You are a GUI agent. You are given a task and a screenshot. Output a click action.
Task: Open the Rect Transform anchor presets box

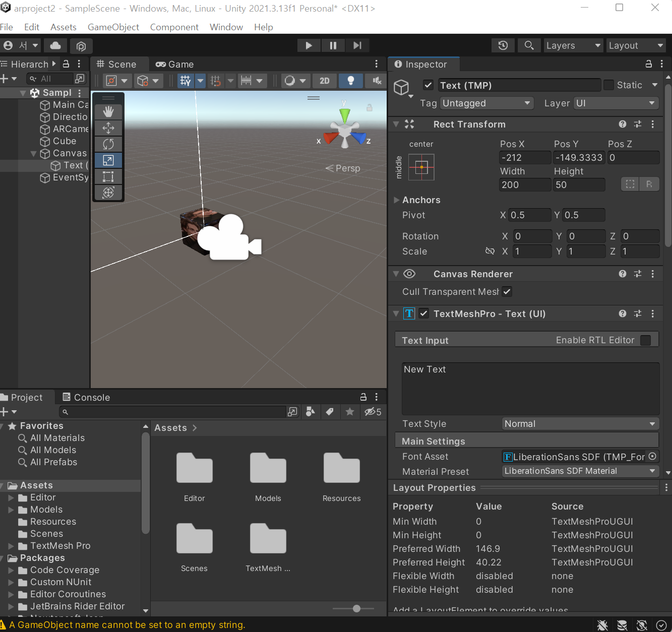421,167
